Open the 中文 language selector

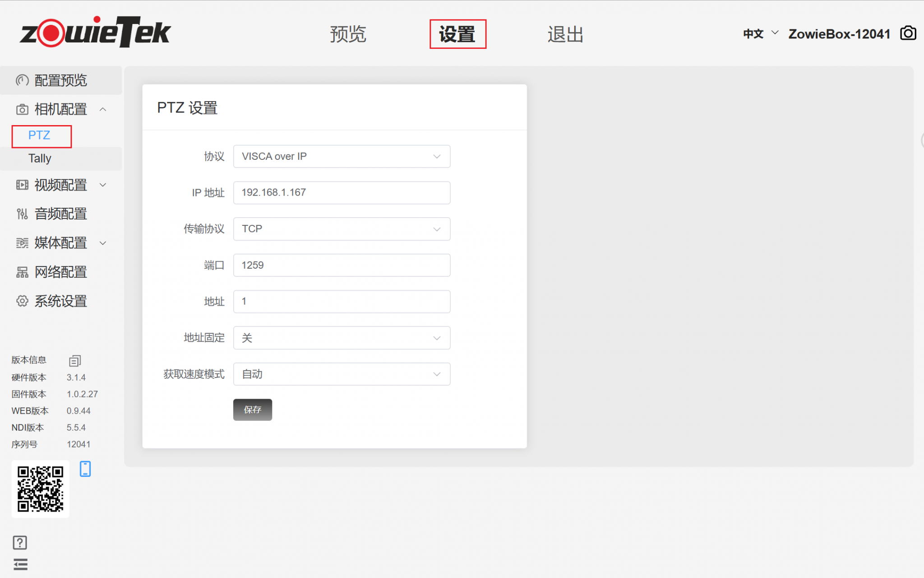[x=761, y=33]
